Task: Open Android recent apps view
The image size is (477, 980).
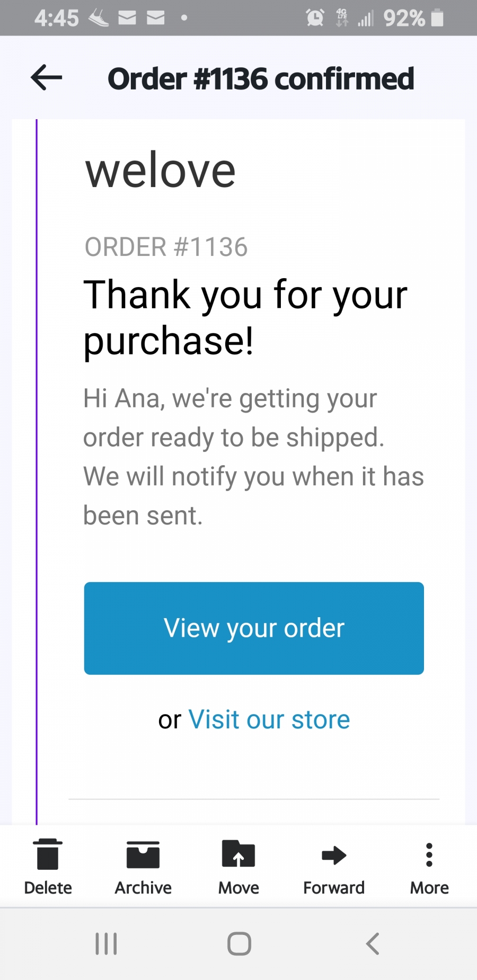Action: pos(106,943)
